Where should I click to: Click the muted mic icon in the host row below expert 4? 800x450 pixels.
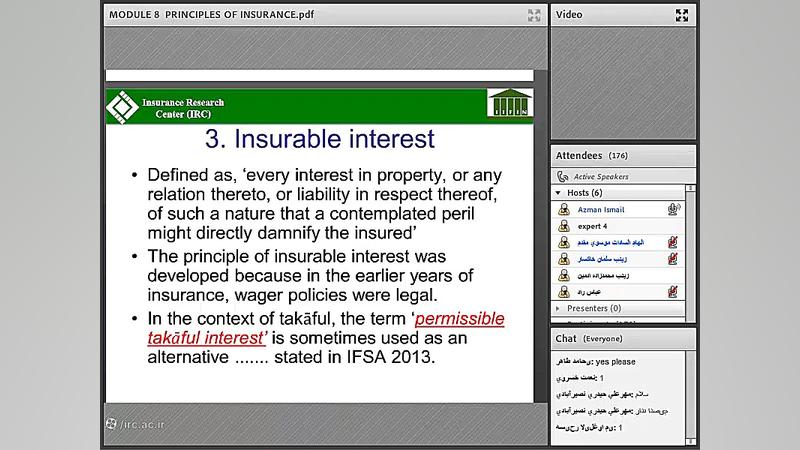(x=673, y=242)
